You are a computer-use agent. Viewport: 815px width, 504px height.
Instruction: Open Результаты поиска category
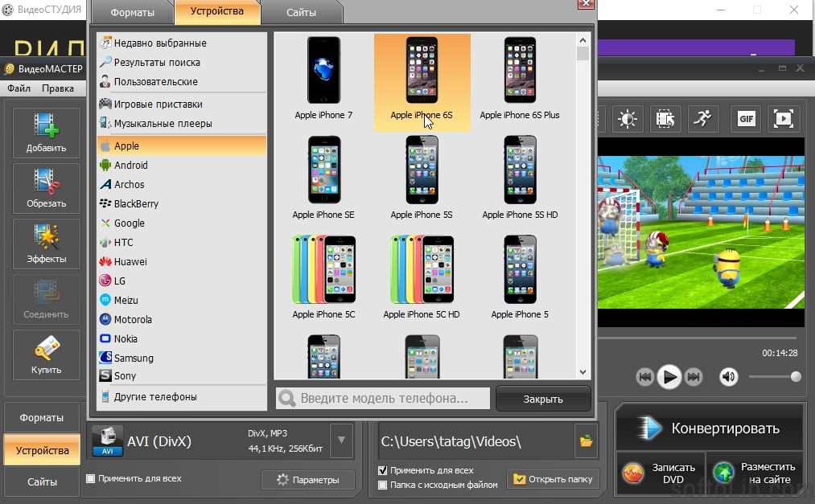tap(181, 62)
